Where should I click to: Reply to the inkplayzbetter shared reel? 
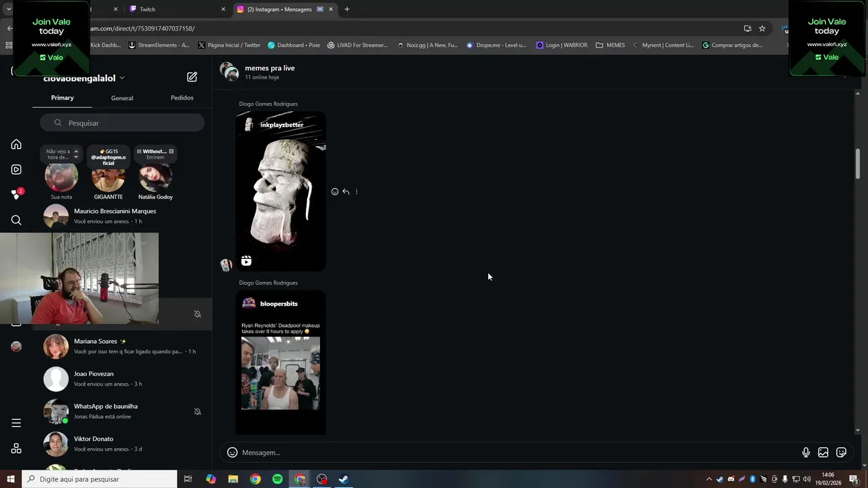pyautogui.click(x=346, y=192)
